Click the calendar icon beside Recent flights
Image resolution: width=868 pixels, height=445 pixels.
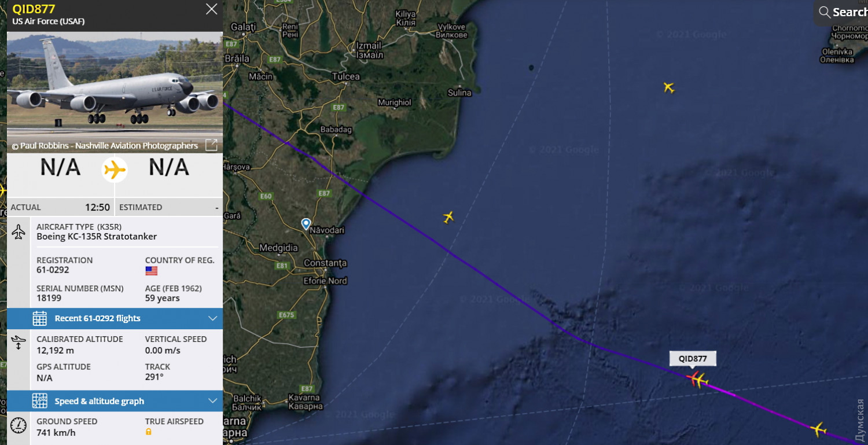(39, 318)
